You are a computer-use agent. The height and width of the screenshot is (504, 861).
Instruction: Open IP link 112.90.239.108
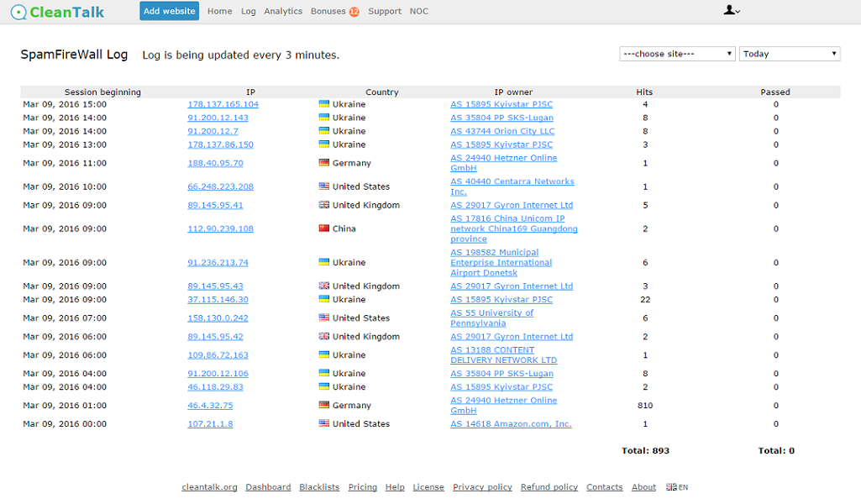click(220, 229)
